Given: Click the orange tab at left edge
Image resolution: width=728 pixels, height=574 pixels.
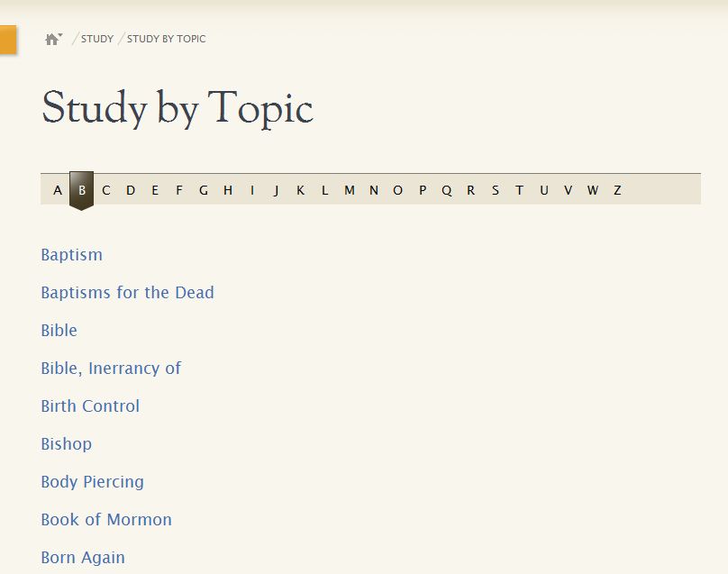Looking at the screenshot, I should coord(7,41).
